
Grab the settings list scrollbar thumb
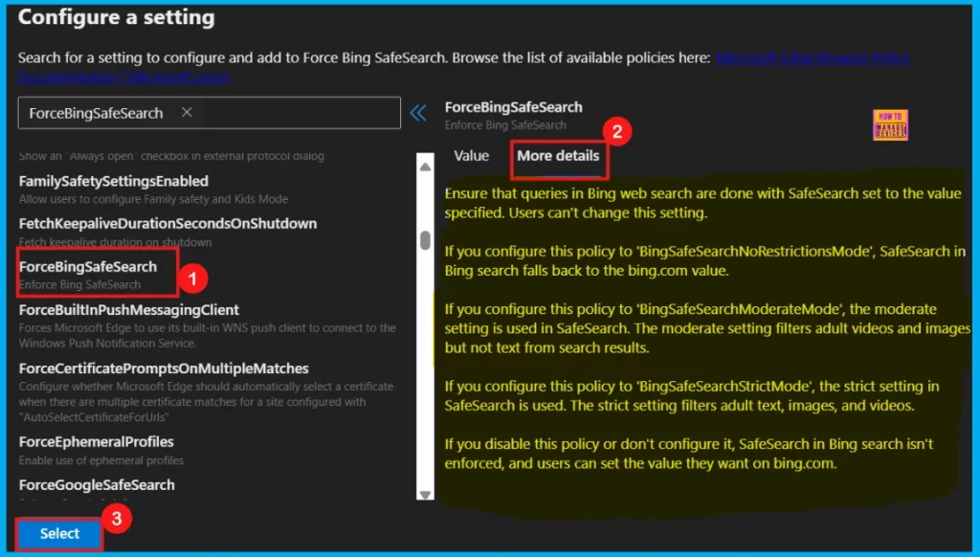(425, 240)
